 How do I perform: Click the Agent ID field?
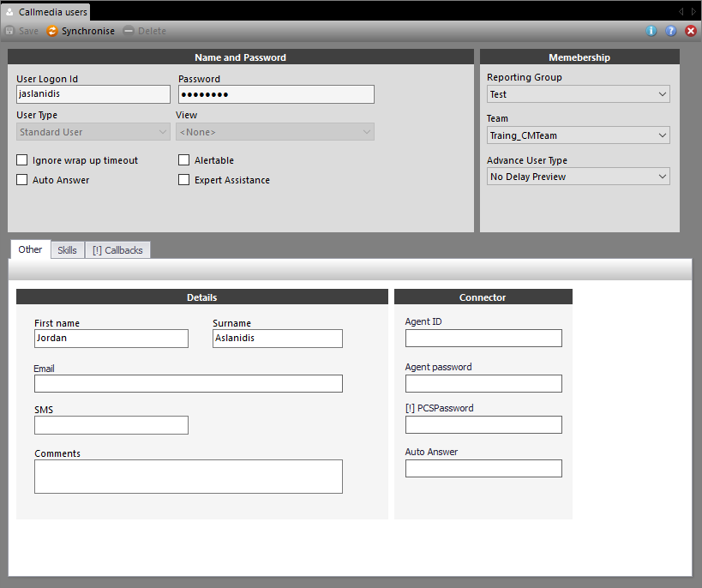pos(483,338)
